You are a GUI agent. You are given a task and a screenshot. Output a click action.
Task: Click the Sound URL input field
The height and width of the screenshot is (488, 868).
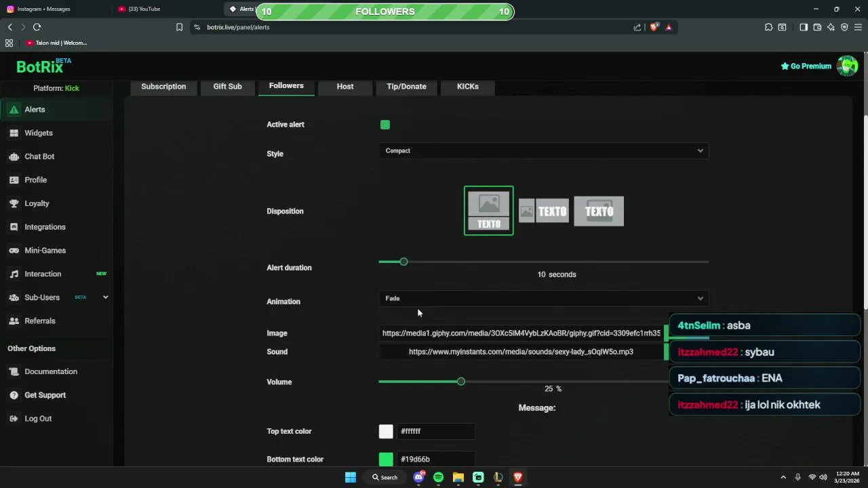coord(521,352)
